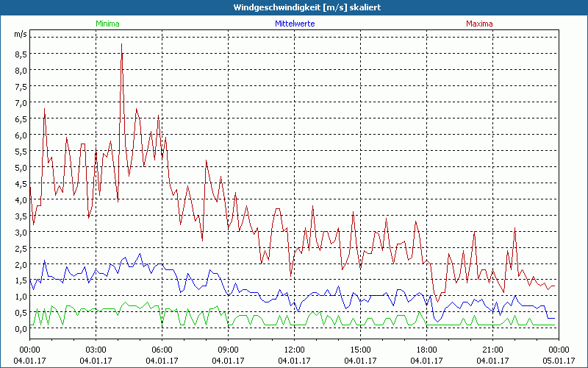The height and width of the screenshot is (368, 588).
Task: Select the 7,0 y-axis tick label
Action: pyautogui.click(x=20, y=102)
